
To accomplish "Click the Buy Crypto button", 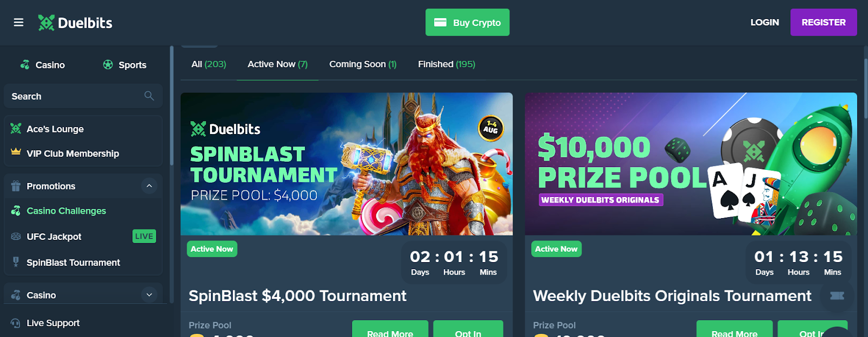I will click(467, 22).
